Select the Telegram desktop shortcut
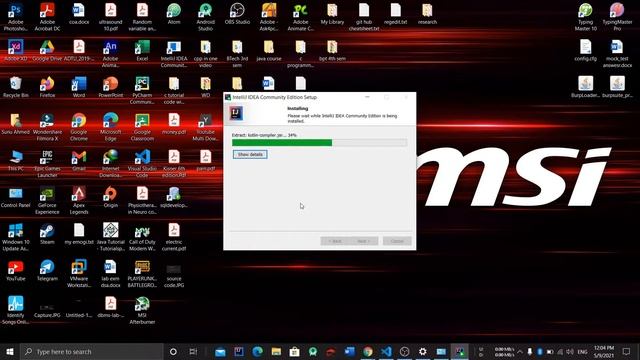 click(47, 270)
